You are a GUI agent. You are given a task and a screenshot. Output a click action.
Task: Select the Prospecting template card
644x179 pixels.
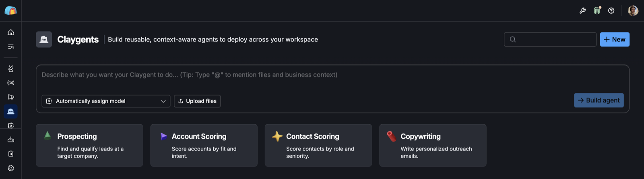[89, 145]
